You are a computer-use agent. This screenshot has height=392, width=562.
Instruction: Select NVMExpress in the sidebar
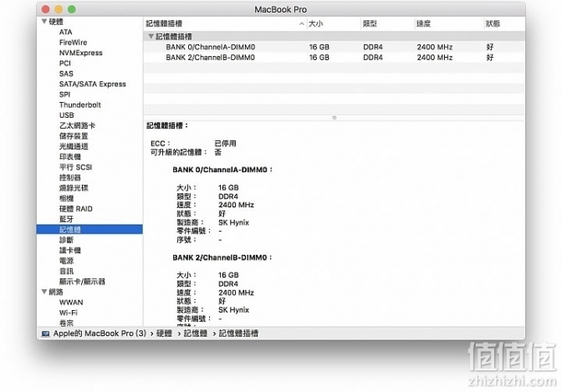click(x=80, y=53)
